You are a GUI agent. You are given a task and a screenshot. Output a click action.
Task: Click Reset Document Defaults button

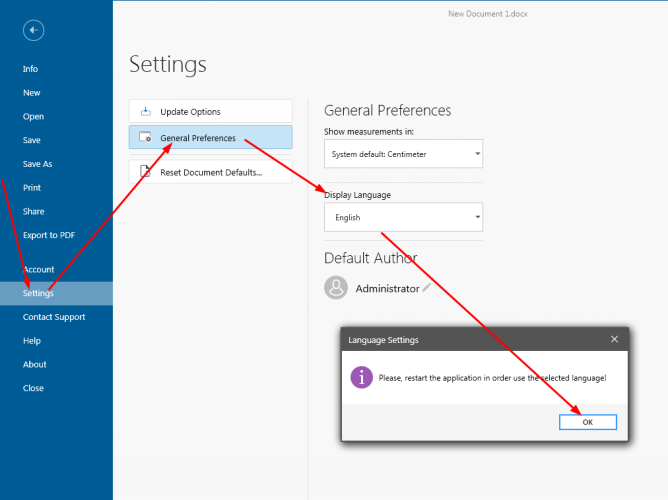210,172
